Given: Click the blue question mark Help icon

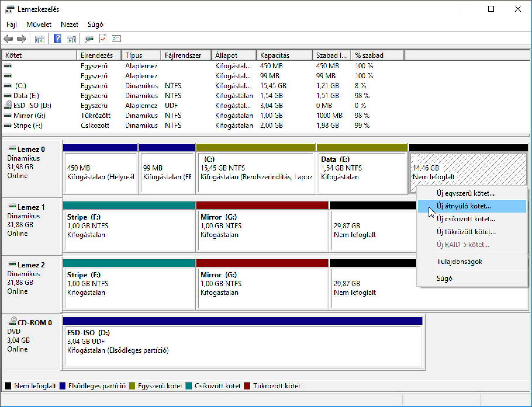Looking at the screenshot, I should point(58,39).
